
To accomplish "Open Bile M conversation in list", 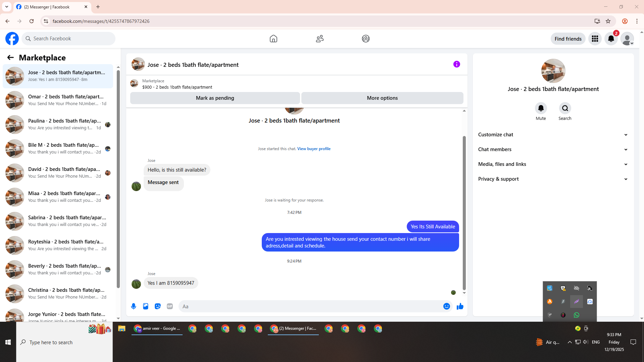I will click(x=58, y=148).
